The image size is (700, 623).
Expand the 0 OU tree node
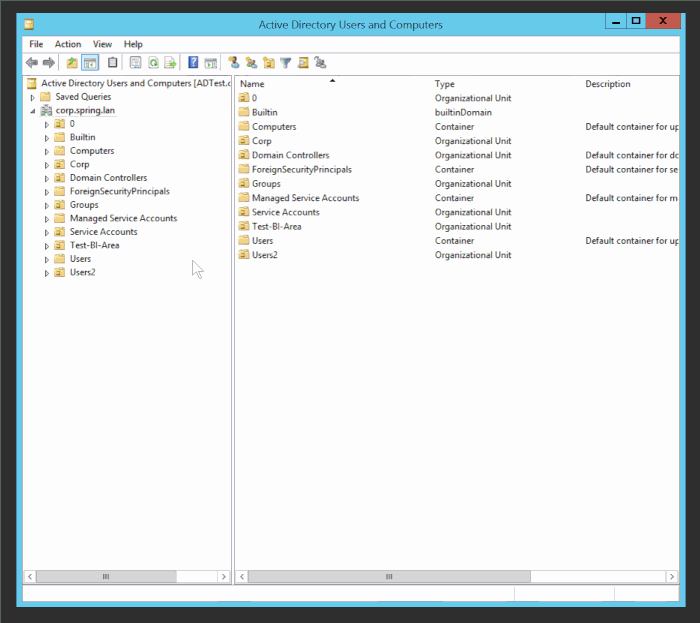(x=46, y=125)
